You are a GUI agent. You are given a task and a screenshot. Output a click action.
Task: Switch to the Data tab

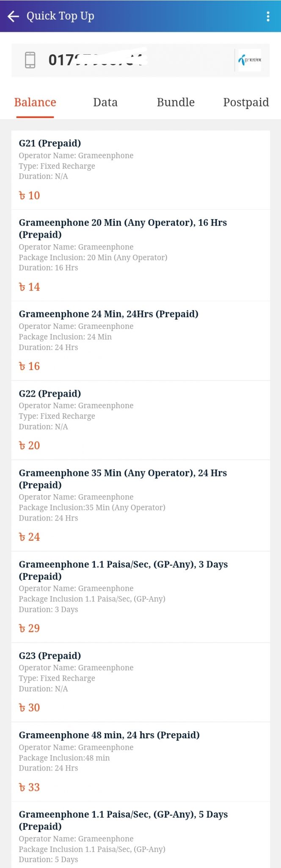coord(105,102)
